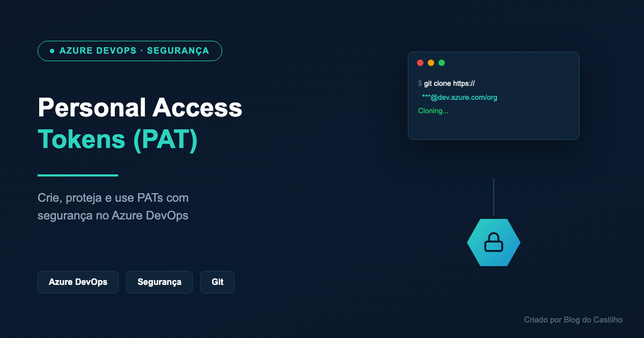Click the 'git clone https://' command
Viewport: 644px width, 338px height.
click(449, 83)
